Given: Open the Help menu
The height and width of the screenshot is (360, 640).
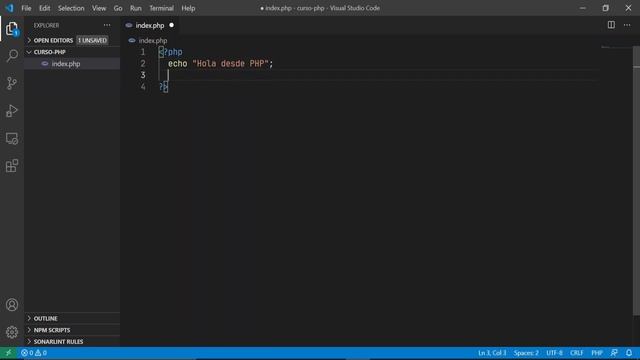Looking at the screenshot, I should click(x=188, y=8).
